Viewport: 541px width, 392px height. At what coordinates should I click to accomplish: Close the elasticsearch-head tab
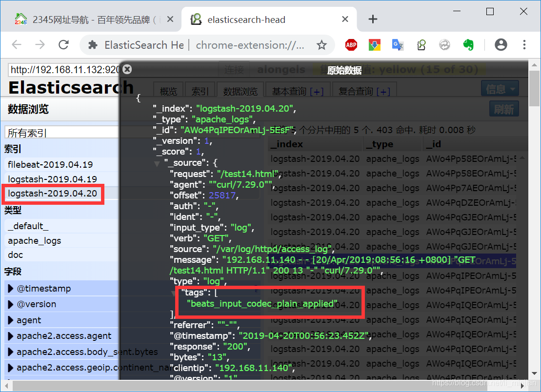[x=345, y=20]
